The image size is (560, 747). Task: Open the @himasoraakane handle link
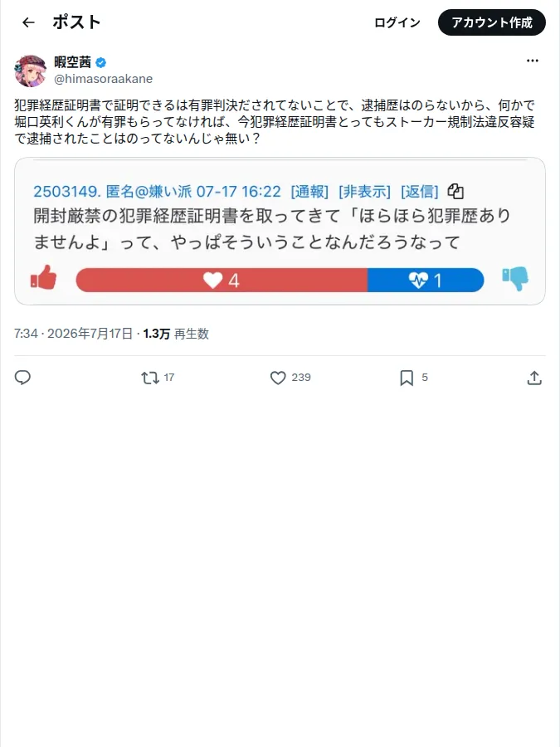pos(104,79)
